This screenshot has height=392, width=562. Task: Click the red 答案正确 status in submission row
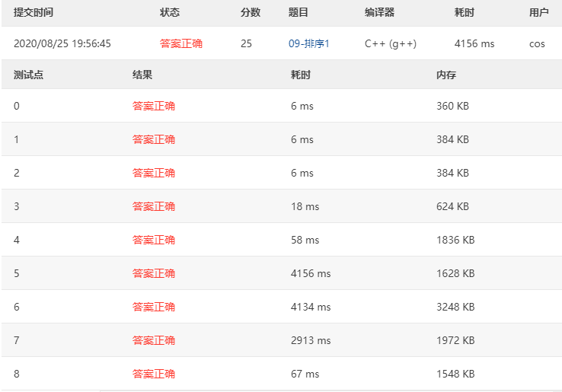click(x=181, y=43)
